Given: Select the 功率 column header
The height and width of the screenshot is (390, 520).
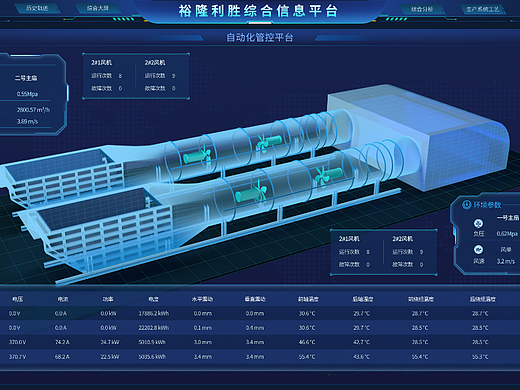Looking at the screenshot, I should pyautogui.click(x=108, y=299).
